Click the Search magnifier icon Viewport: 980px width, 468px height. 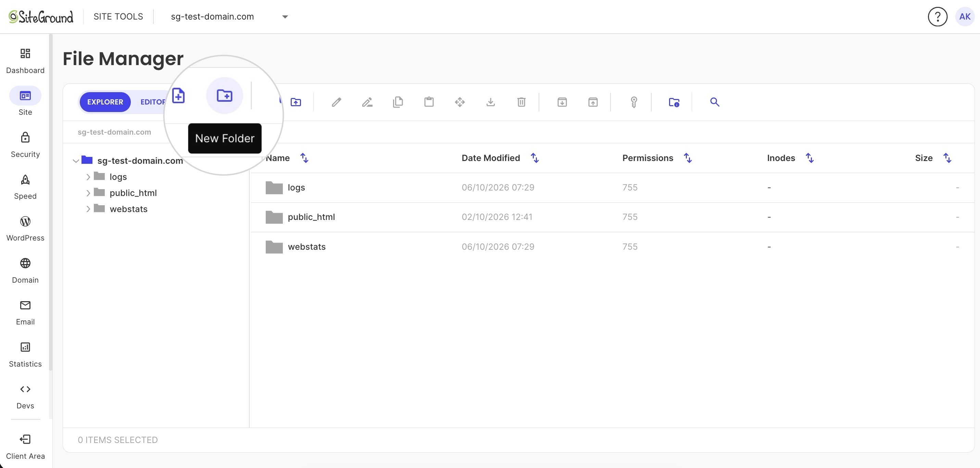click(715, 102)
